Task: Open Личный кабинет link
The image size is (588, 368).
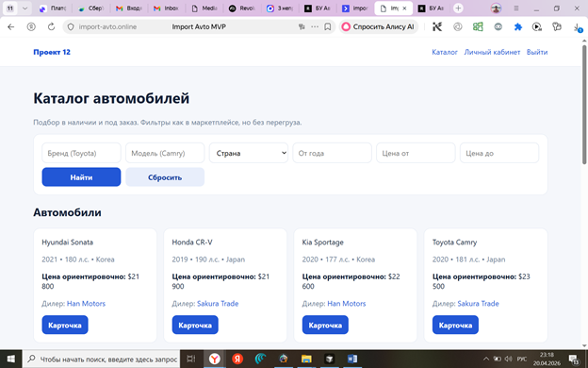Action: (492, 52)
